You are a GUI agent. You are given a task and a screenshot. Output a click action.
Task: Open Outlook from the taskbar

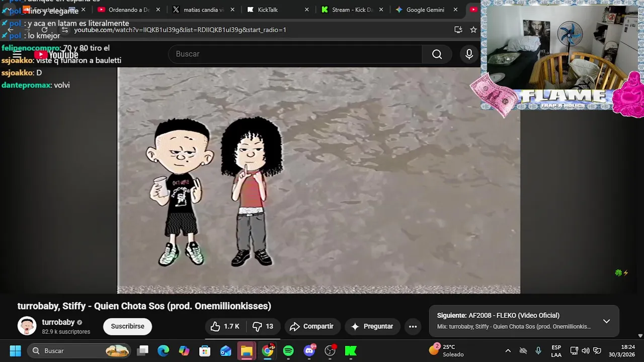(x=225, y=350)
